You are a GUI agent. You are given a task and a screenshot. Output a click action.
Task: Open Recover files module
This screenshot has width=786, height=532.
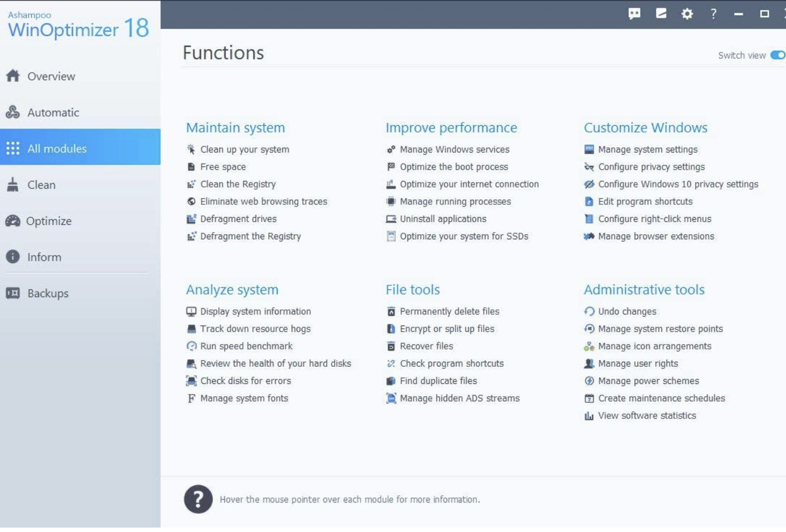point(426,346)
